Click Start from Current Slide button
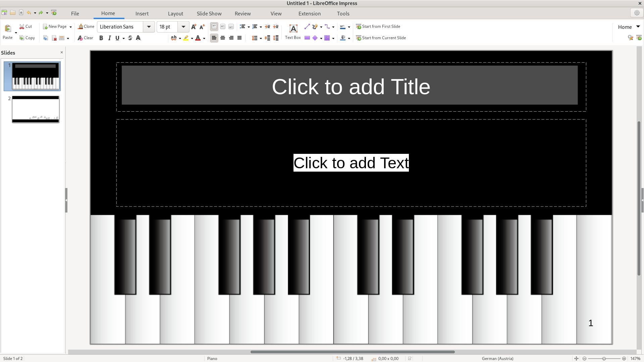This screenshot has width=644, height=362. tap(381, 38)
